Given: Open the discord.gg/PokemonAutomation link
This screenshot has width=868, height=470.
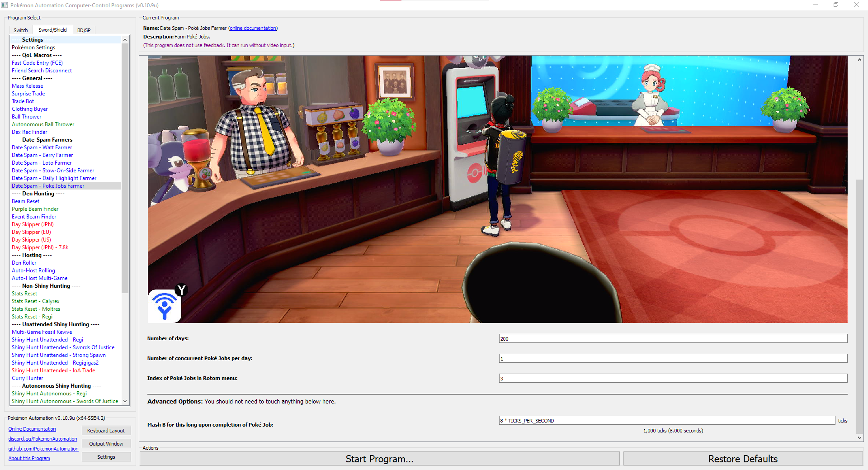Looking at the screenshot, I should point(42,439).
